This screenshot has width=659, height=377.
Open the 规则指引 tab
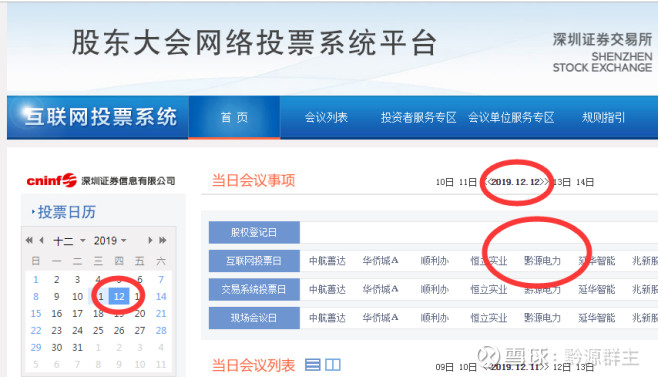tap(603, 117)
